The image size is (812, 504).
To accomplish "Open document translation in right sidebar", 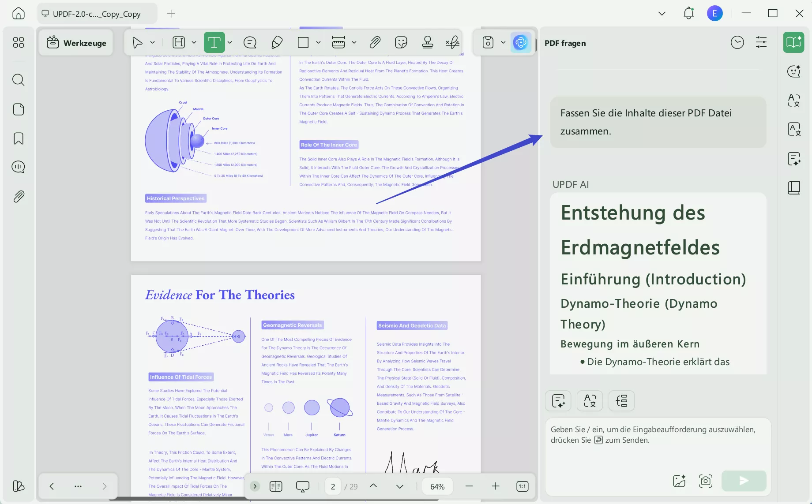I will click(x=793, y=130).
